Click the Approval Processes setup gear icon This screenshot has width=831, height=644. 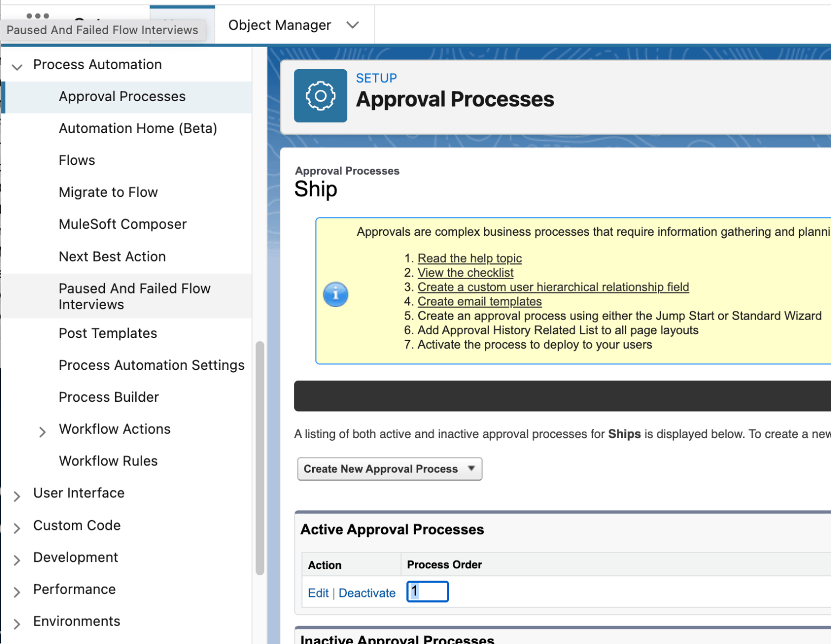[x=320, y=96]
